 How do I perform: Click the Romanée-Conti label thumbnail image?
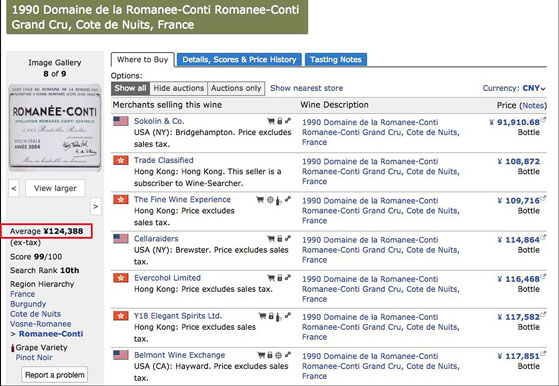[x=55, y=127]
